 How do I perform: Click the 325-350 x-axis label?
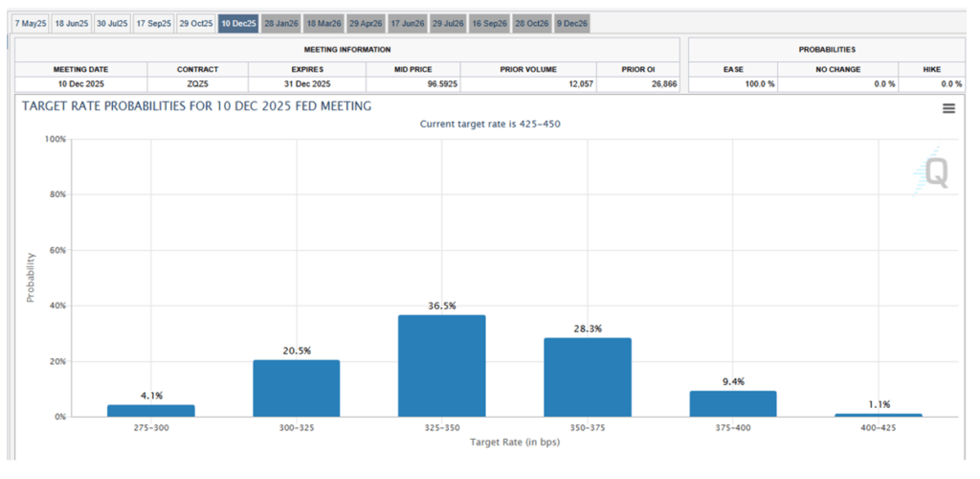coord(442,427)
